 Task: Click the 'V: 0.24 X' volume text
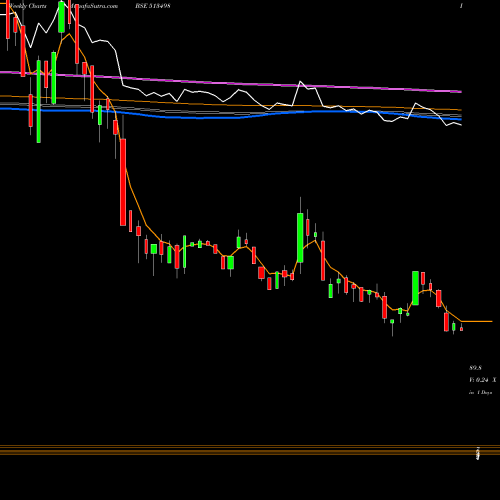[x=483, y=380]
